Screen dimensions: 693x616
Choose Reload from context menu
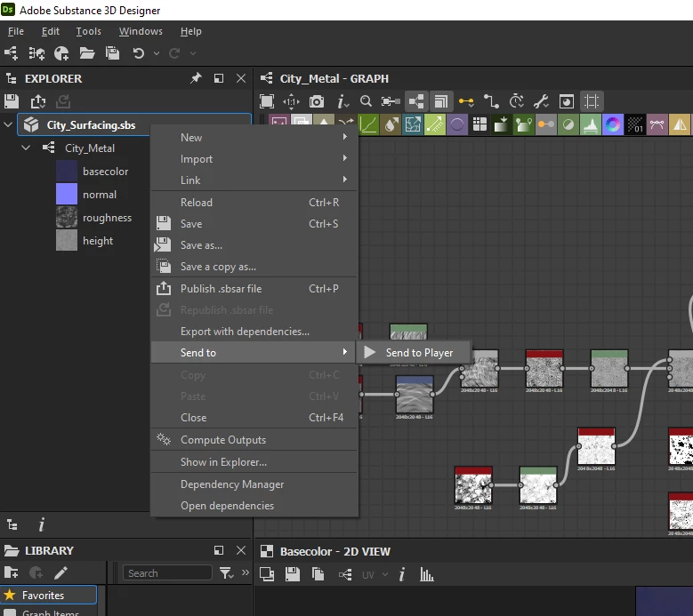(x=254, y=203)
